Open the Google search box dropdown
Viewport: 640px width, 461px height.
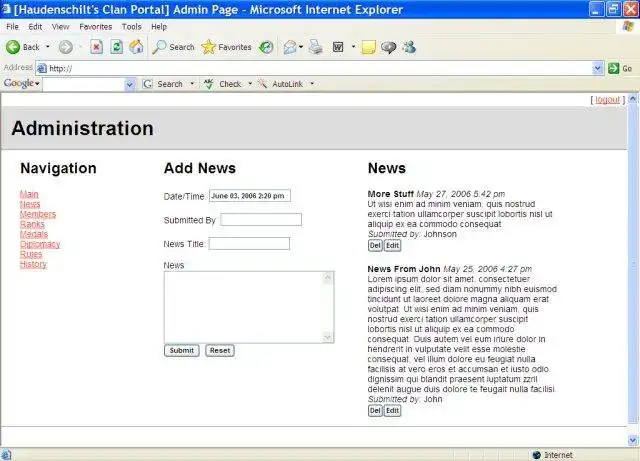click(130, 84)
